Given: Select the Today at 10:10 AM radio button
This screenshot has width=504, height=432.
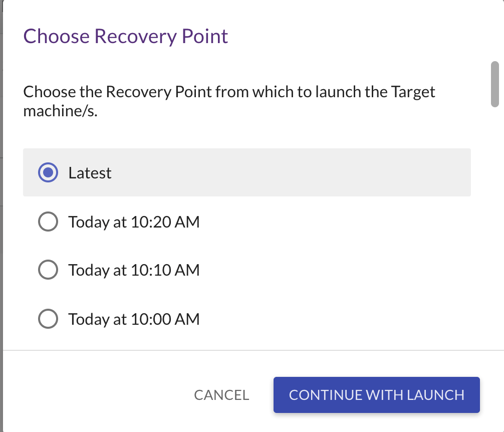Looking at the screenshot, I should pos(48,270).
